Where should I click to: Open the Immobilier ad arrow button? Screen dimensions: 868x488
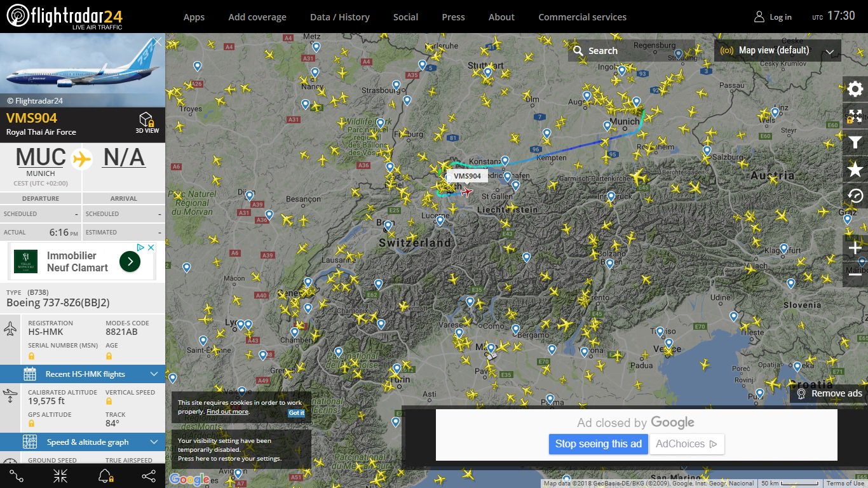[x=130, y=261]
